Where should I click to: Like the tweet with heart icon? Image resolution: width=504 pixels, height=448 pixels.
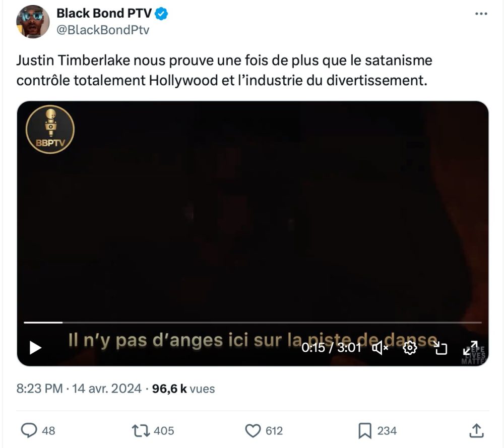click(253, 431)
